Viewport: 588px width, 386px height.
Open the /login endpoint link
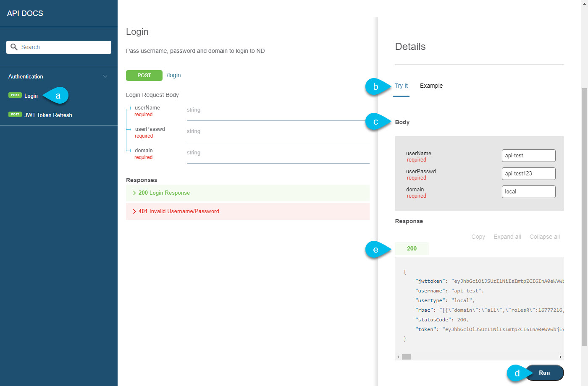[173, 76]
